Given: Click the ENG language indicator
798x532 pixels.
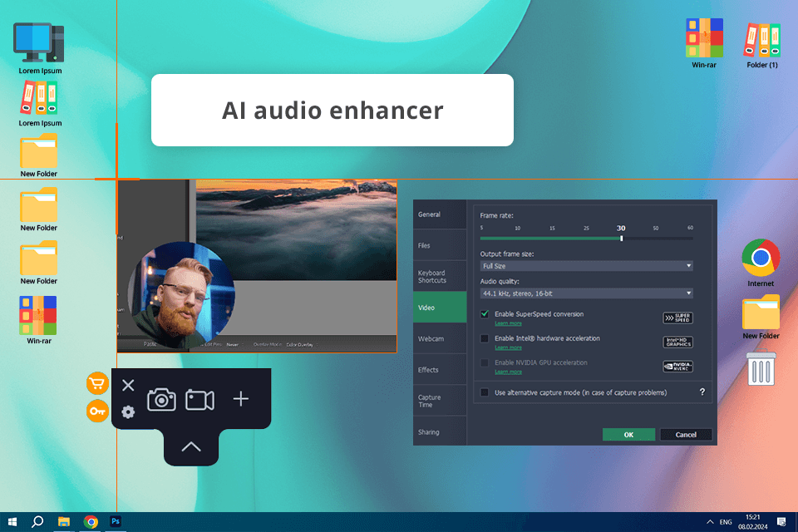Looking at the screenshot, I should tap(726, 522).
